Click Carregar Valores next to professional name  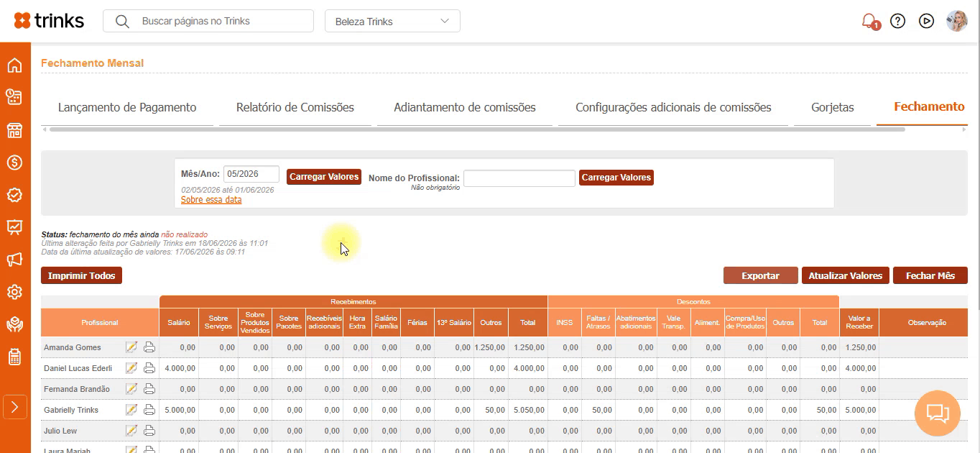(616, 178)
